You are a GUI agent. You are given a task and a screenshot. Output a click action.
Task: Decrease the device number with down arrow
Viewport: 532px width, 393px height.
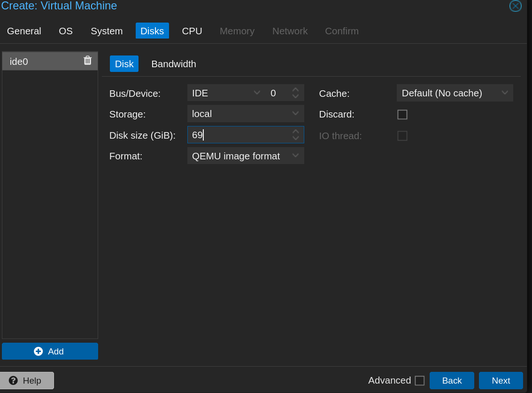pos(295,96)
